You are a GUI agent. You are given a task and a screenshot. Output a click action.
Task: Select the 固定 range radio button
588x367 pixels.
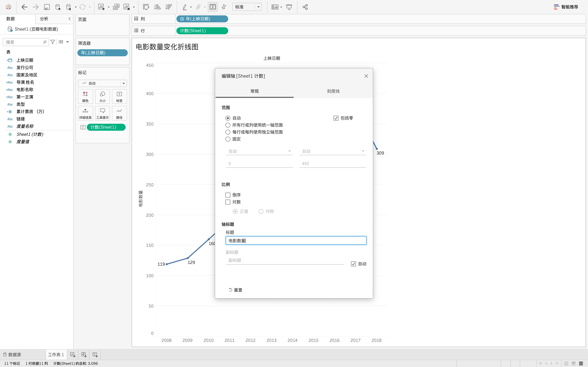[228, 139]
